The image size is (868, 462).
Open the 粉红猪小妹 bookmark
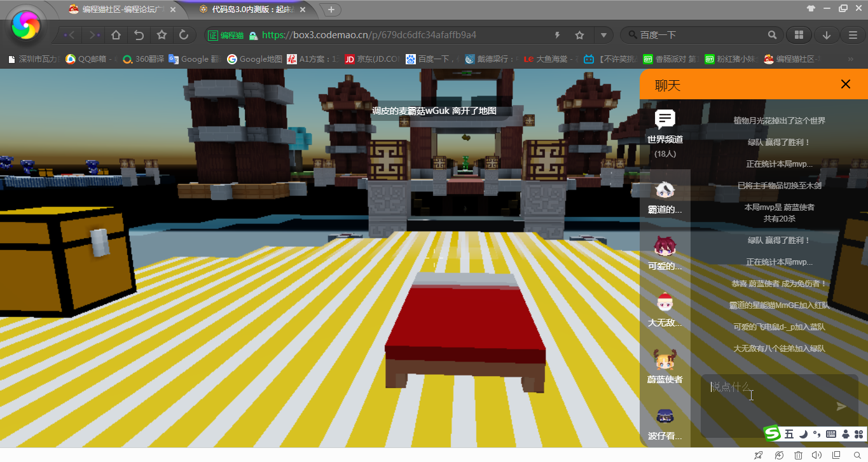[731, 59]
